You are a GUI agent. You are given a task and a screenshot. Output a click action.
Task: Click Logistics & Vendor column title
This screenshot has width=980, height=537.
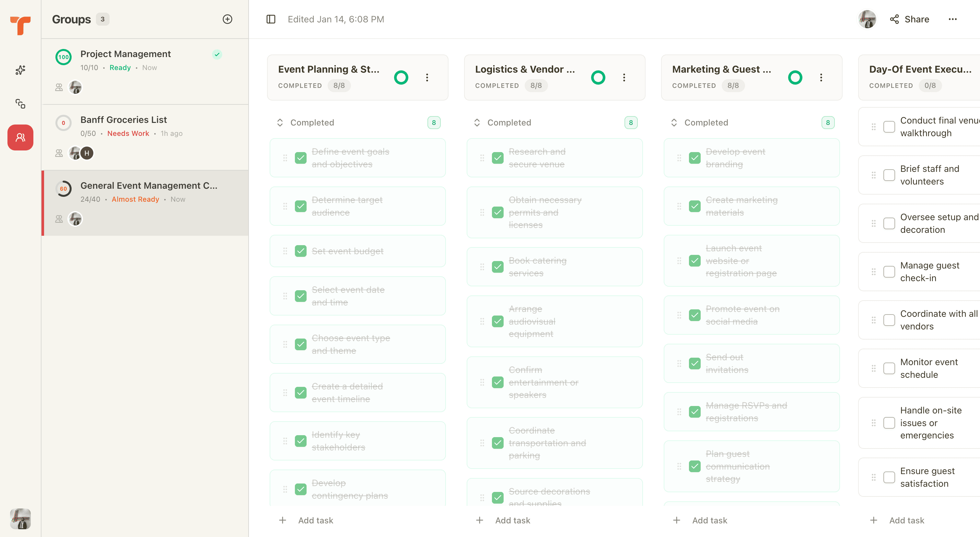click(525, 69)
